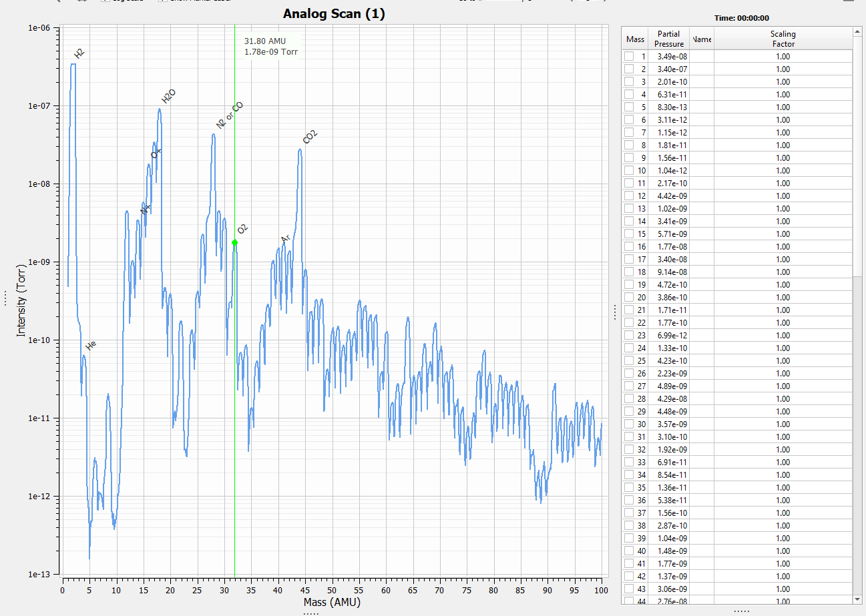Click the Name column header
Viewport: 866px width, 616px height.
(x=702, y=39)
